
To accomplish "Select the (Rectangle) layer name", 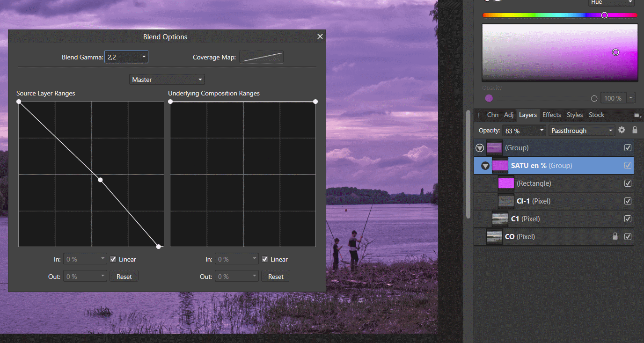I will click(x=534, y=183).
